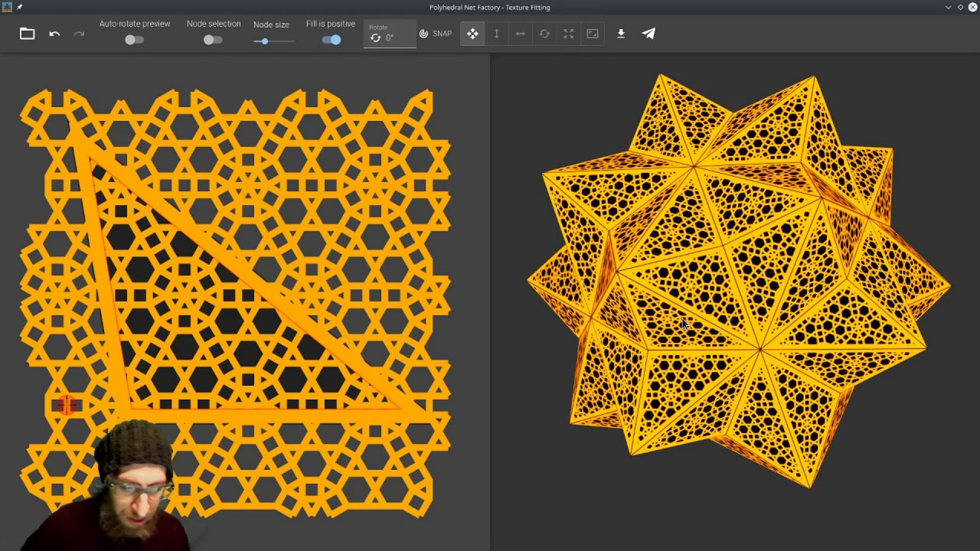Click the pin icon in title bar
This screenshot has width=980, height=551.
click(19, 7)
